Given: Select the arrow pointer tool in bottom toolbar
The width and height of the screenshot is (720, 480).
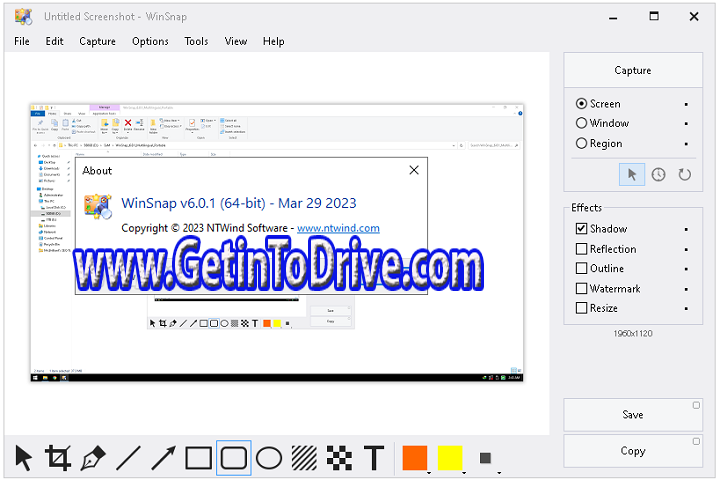Looking at the screenshot, I should click(23, 458).
